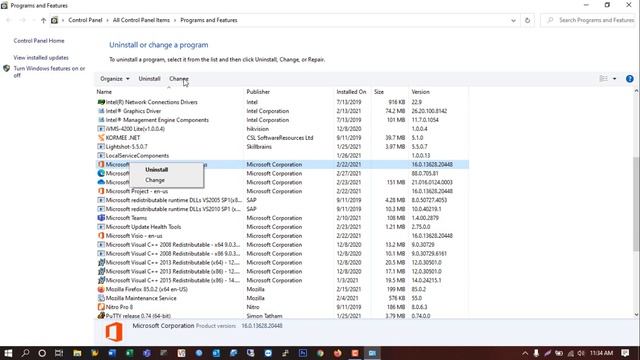Image resolution: width=640 pixels, height=360 pixels.
Task: Click the KORMEE .NET row icon
Action: point(101,138)
